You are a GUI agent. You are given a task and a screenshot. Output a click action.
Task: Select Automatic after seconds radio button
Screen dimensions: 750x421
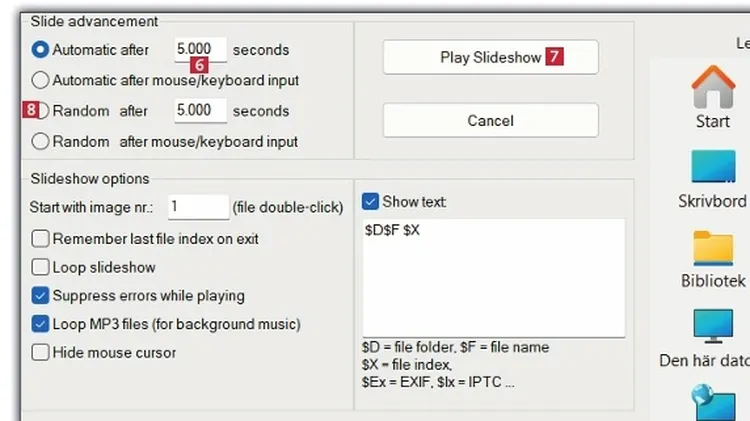[41, 49]
